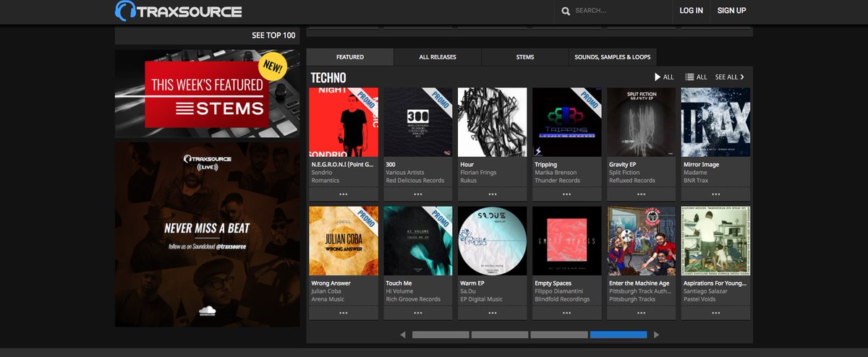Expand options menu under Tripping release
The image size is (868, 357).
click(567, 194)
